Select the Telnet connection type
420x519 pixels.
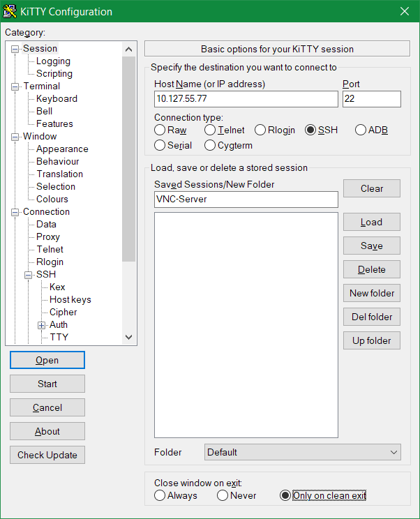pos(210,130)
